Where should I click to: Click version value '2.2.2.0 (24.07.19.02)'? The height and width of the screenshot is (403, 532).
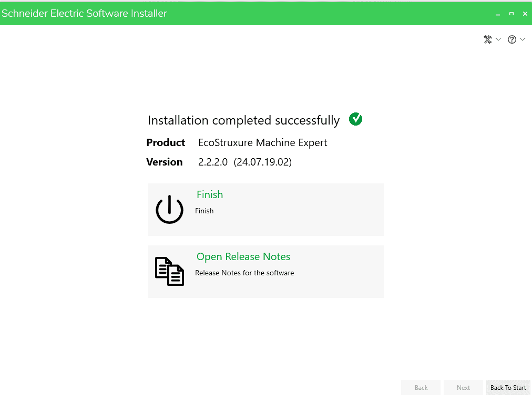point(245,162)
